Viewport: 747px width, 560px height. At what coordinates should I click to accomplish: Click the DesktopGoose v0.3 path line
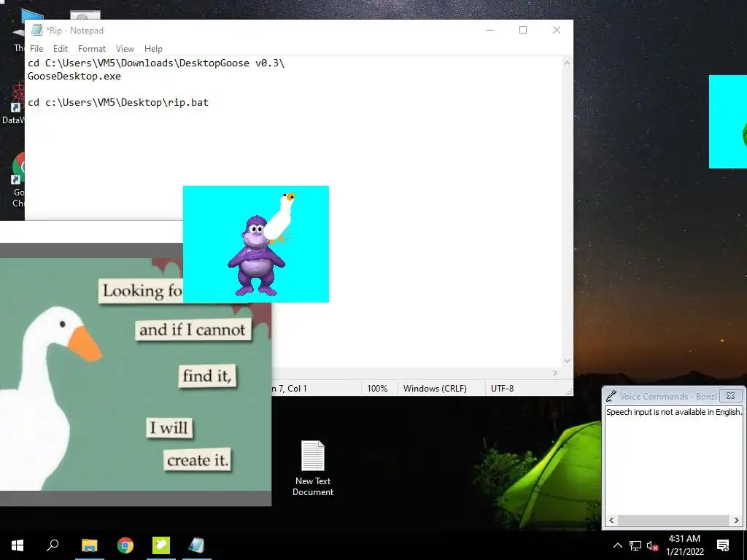156,63
